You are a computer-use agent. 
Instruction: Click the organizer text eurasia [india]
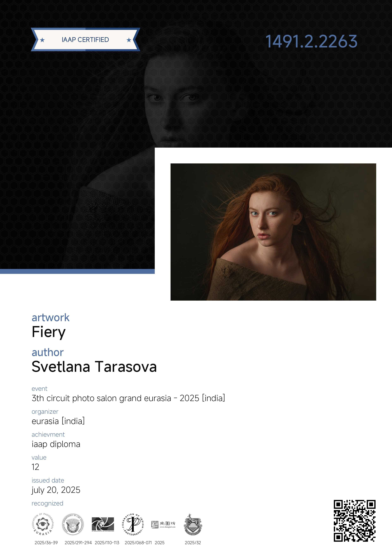point(58,421)
